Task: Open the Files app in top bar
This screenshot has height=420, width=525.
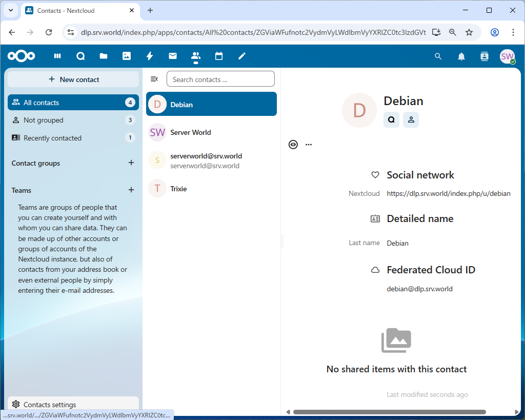Action: 104,56
